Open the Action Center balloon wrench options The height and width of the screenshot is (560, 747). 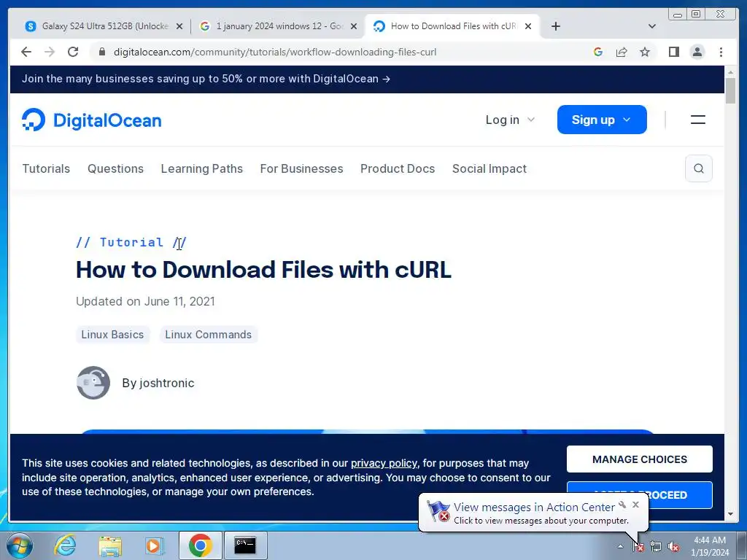(x=622, y=505)
